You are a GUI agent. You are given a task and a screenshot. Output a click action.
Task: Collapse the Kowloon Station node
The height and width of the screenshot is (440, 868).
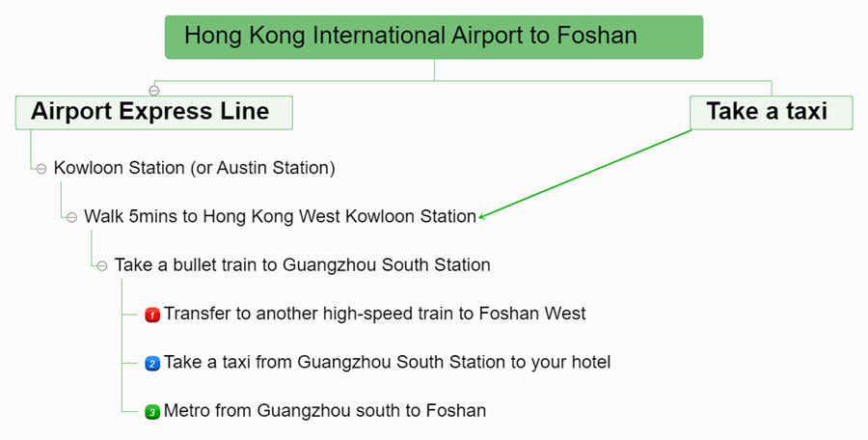click(41, 169)
